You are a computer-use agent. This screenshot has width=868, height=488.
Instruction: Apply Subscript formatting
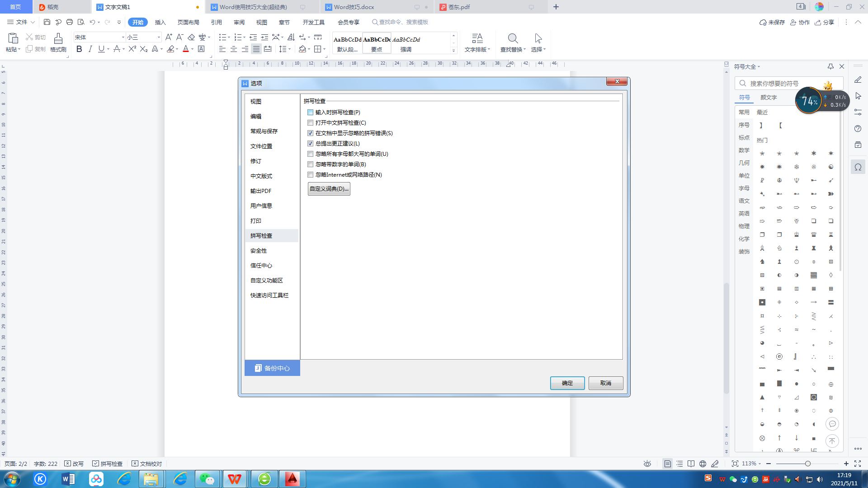point(144,49)
